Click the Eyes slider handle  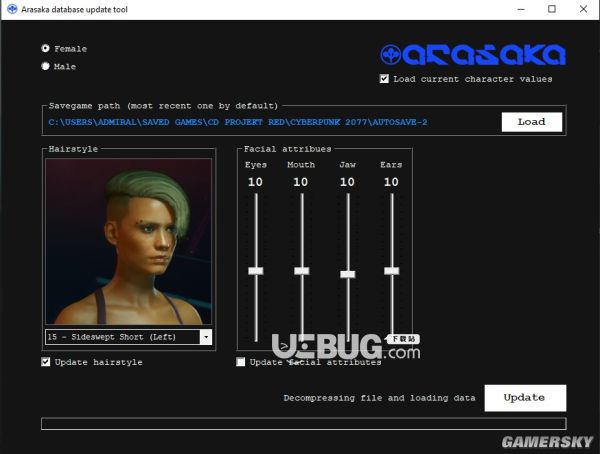pyautogui.click(x=256, y=271)
